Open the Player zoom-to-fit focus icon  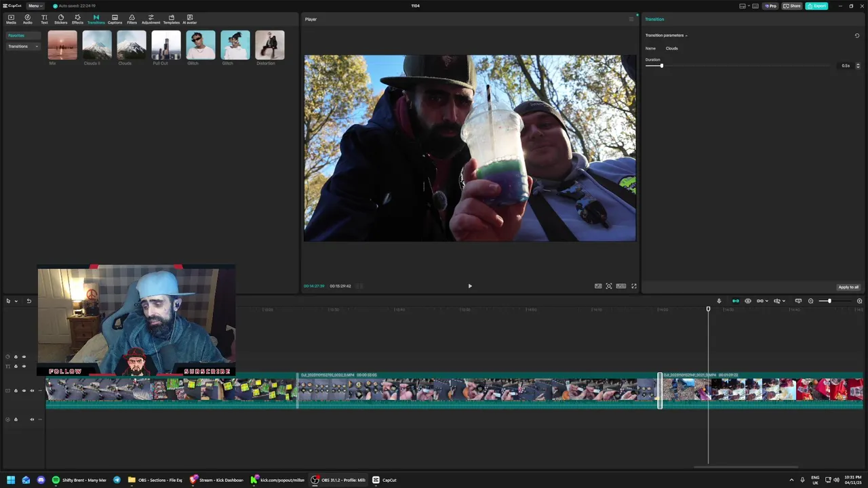[x=609, y=286]
